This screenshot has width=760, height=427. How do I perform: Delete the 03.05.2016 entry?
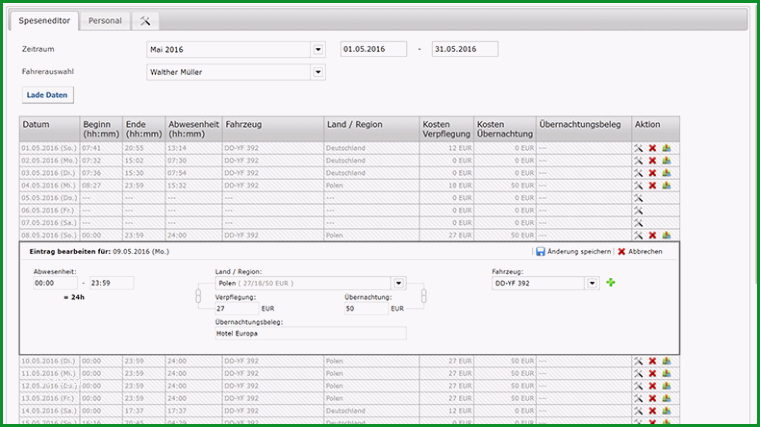click(652, 173)
